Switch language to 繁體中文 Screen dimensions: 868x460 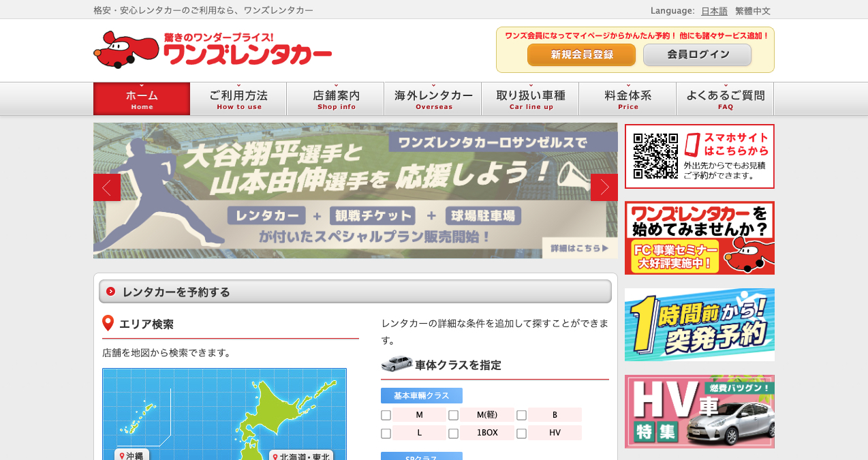point(753,11)
